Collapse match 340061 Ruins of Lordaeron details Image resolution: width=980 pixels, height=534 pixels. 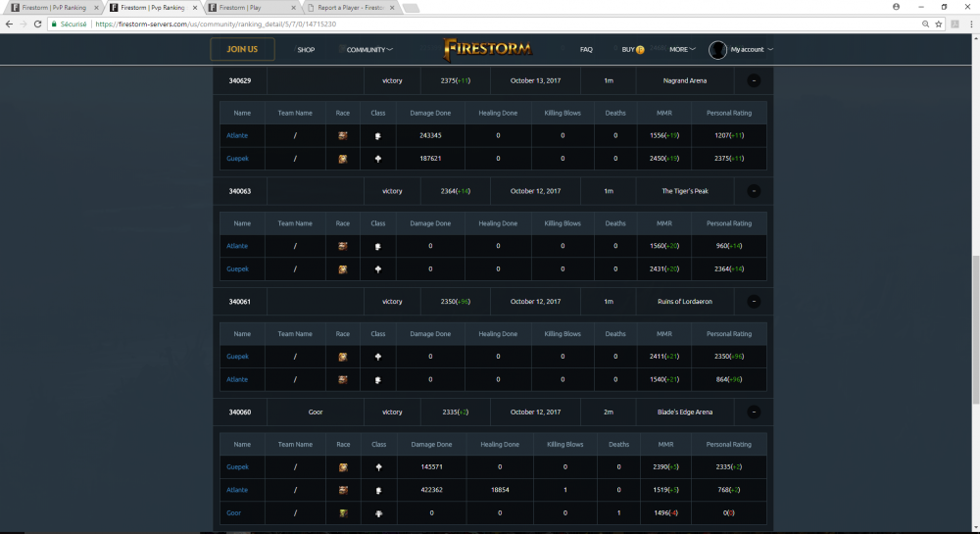(754, 302)
